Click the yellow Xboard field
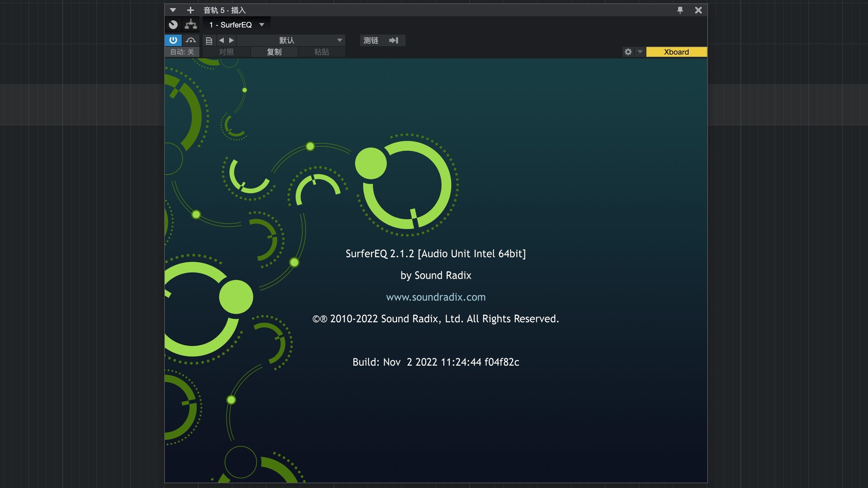This screenshot has width=868, height=488. (x=676, y=52)
